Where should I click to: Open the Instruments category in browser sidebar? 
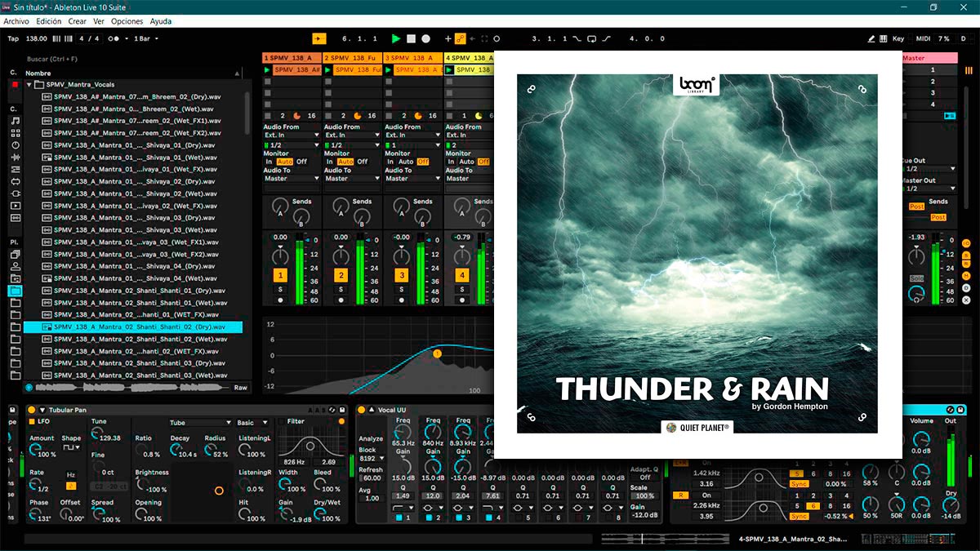[x=16, y=145]
